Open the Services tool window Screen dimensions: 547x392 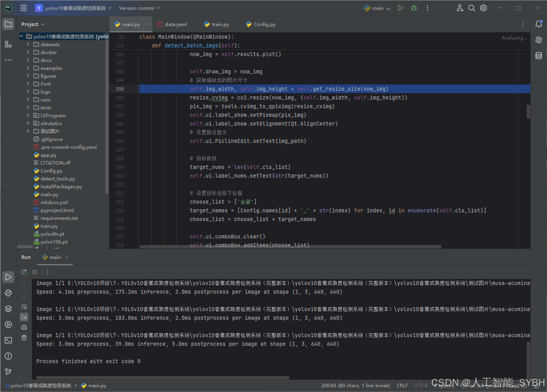8,324
